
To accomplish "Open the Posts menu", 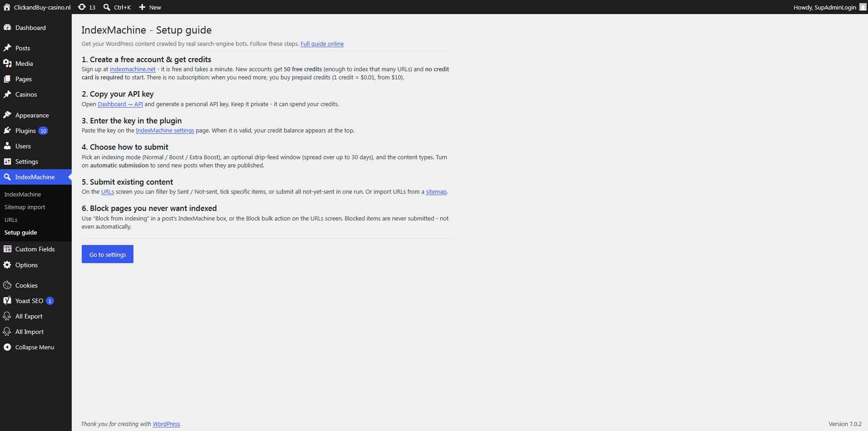I will point(23,48).
